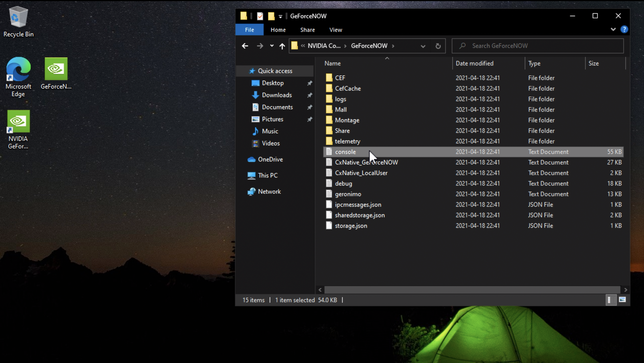This screenshot has height=363, width=644.
Task: Click the Properties quick access toolbar icon
Action: click(260, 16)
